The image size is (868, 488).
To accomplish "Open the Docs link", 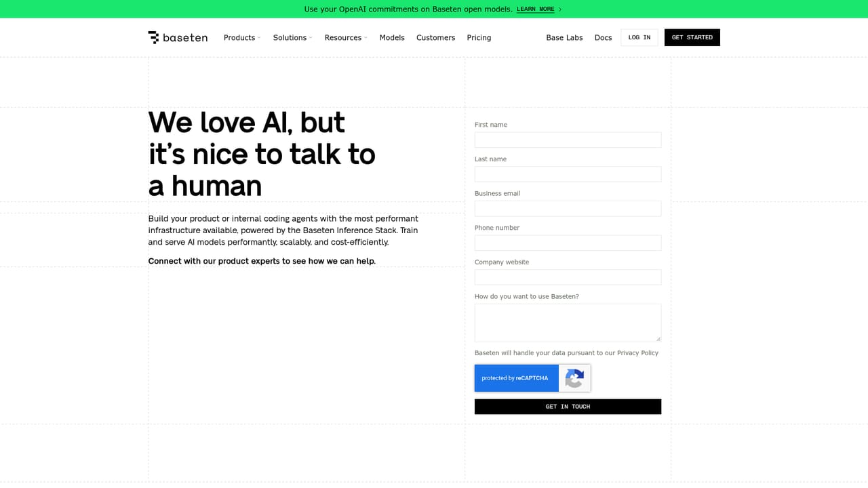I will tap(603, 37).
